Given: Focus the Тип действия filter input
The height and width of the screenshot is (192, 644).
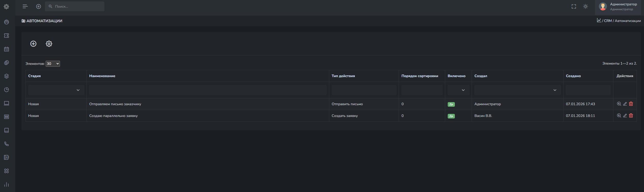Looking at the screenshot, I should click(x=364, y=90).
